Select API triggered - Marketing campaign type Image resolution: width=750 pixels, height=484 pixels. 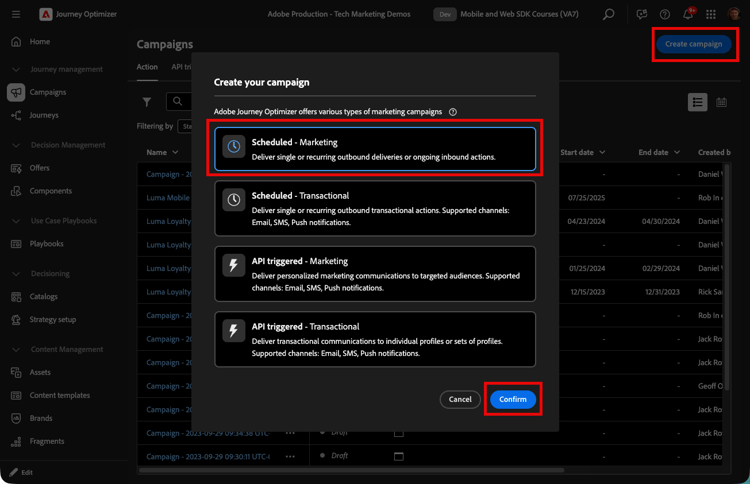click(375, 274)
